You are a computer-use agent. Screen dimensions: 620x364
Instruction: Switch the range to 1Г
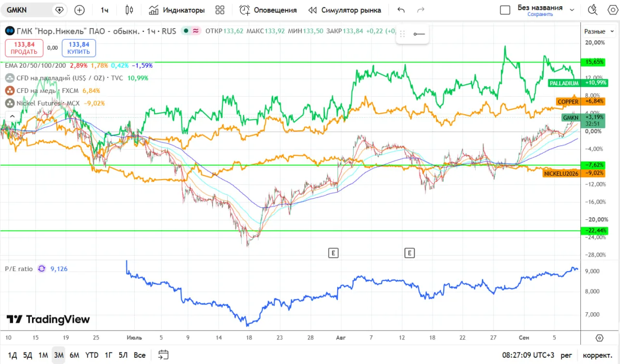[108, 355]
